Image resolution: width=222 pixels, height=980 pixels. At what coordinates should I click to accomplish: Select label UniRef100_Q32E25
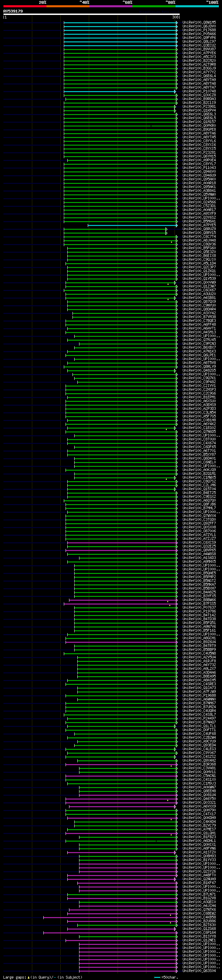click(x=199, y=546)
